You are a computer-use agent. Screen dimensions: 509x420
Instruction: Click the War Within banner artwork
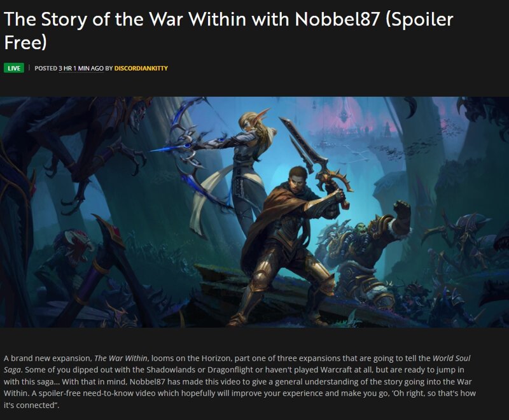[254, 212]
